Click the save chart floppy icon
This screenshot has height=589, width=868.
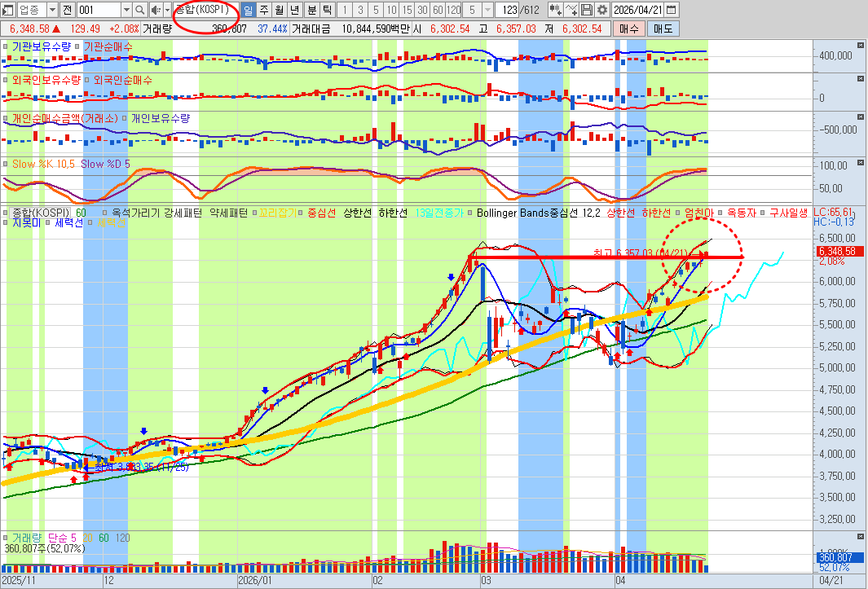[x=587, y=10]
